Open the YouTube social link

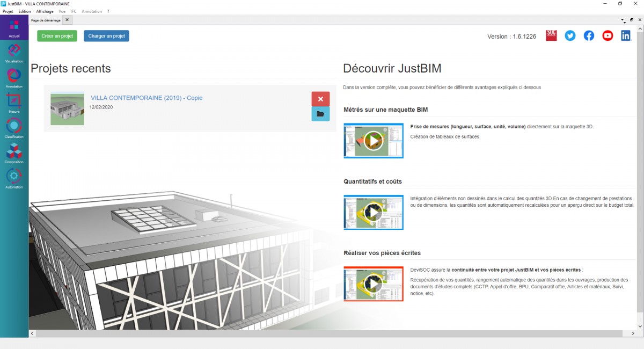(x=608, y=35)
